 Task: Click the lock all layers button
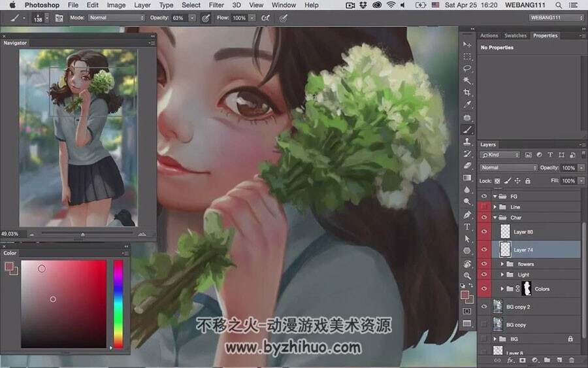click(x=528, y=181)
